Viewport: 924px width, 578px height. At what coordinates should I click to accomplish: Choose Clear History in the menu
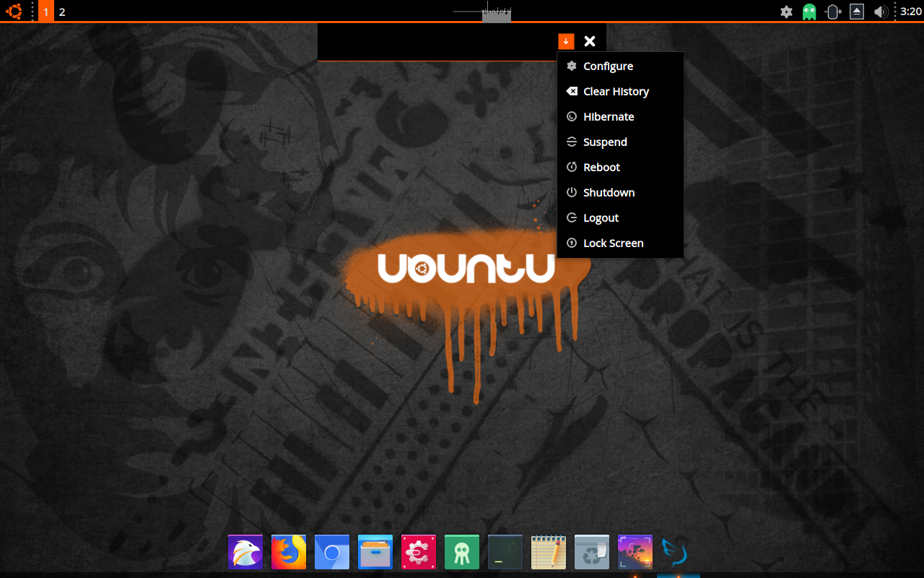point(620,91)
